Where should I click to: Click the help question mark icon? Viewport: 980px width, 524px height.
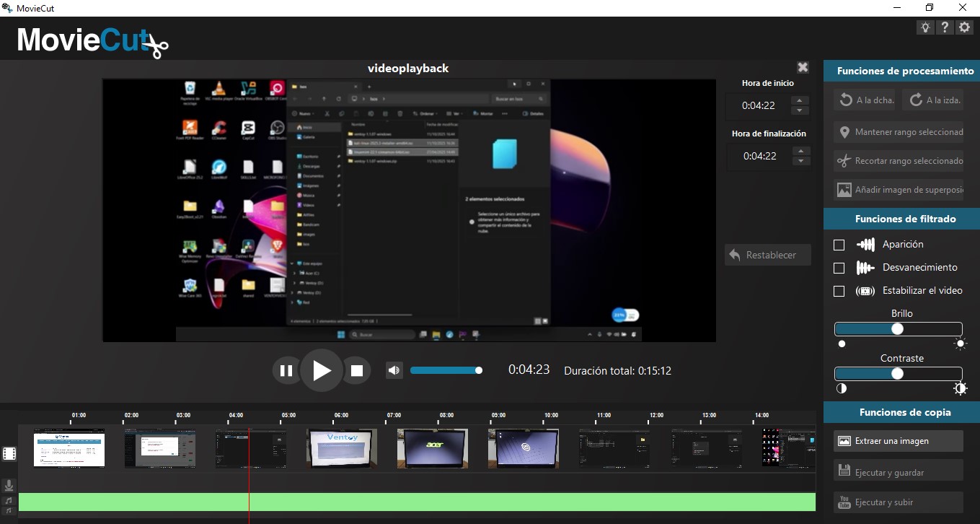click(945, 27)
